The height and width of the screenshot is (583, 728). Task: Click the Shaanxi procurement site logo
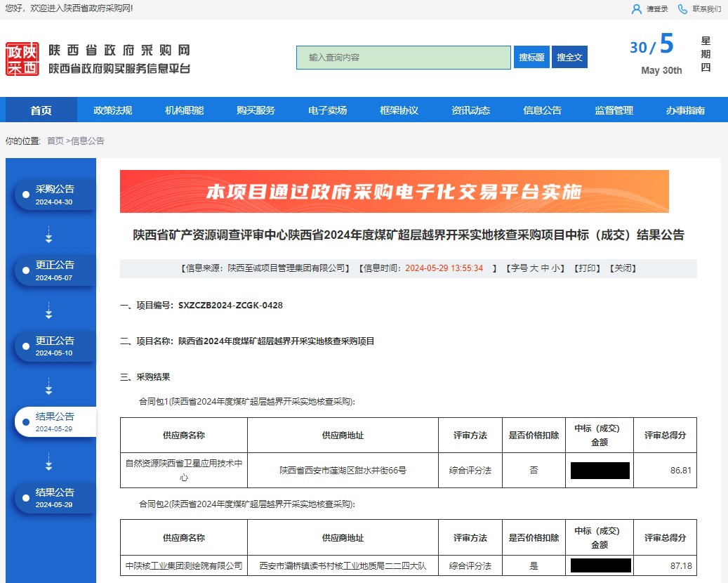pyautogui.click(x=22, y=59)
